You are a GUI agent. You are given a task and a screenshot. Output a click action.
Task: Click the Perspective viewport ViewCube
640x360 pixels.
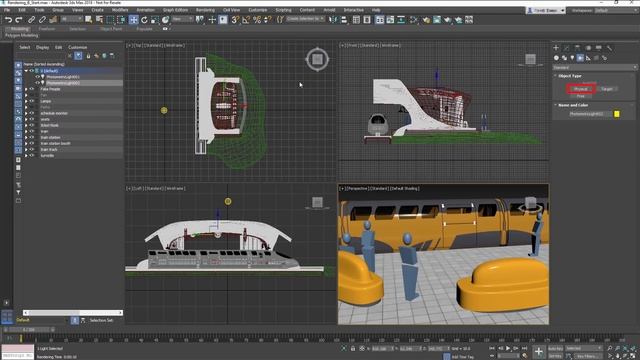tap(530, 203)
